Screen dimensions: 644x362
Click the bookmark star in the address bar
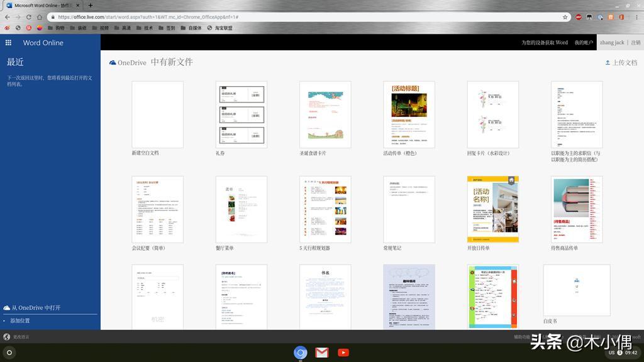pos(564,18)
